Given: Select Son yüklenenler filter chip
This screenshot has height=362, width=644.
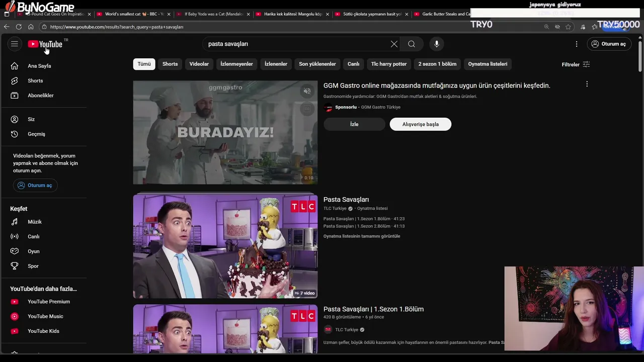Looking at the screenshot, I should pos(317,64).
